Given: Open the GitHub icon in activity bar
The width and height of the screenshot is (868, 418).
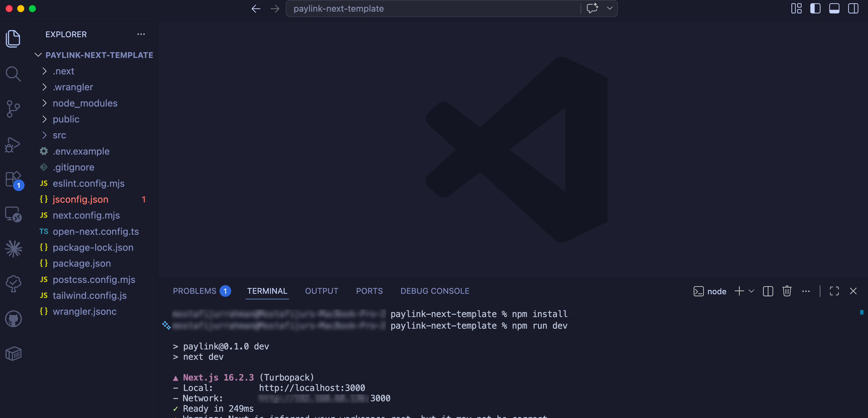Looking at the screenshot, I should 13,319.
